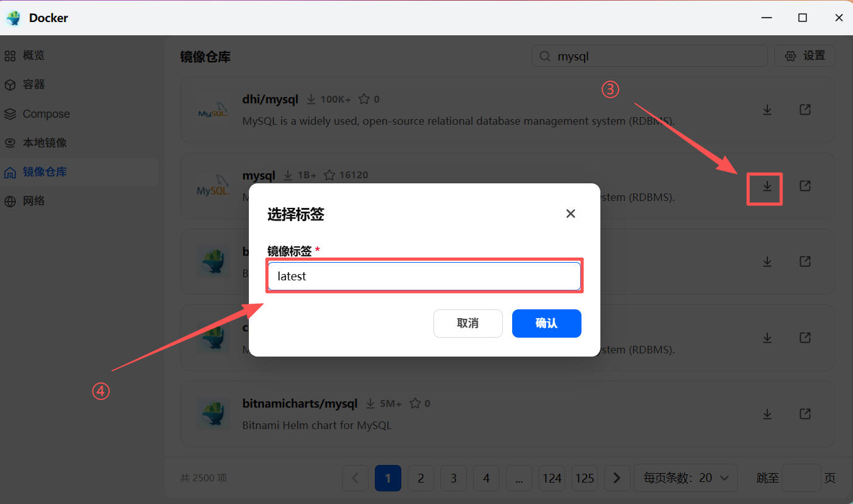Download the dhi/mysql image
This screenshot has height=504, width=853.
[767, 110]
